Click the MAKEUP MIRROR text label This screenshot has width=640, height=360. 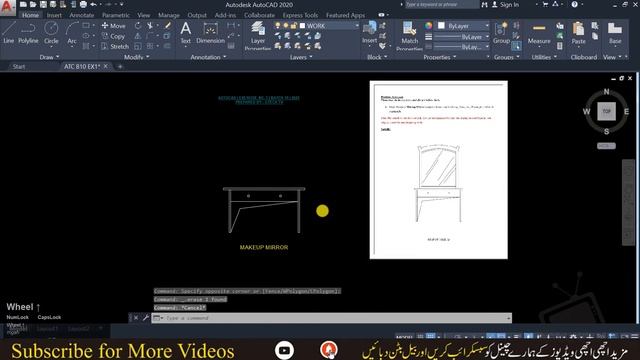264,247
